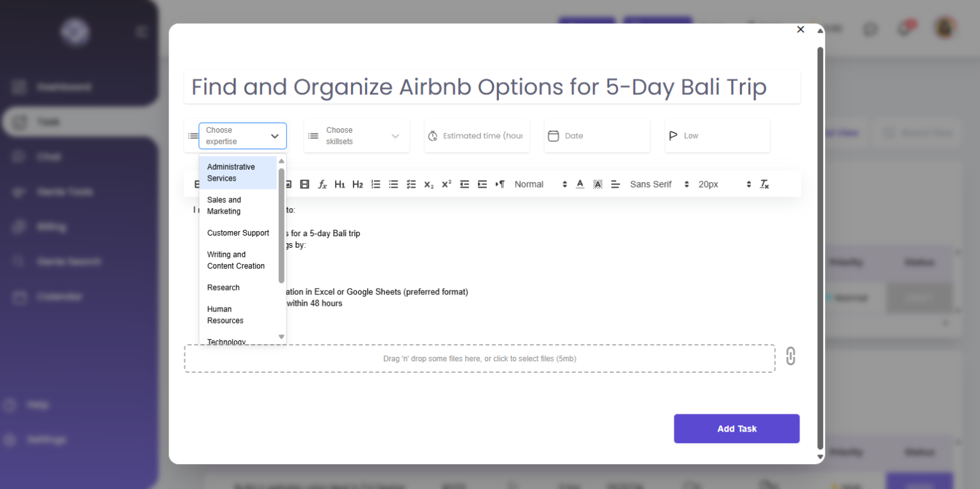The height and width of the screenshot is (489, 980).
Task: Click the file drag and drop zone
Action: click(480, 359)
